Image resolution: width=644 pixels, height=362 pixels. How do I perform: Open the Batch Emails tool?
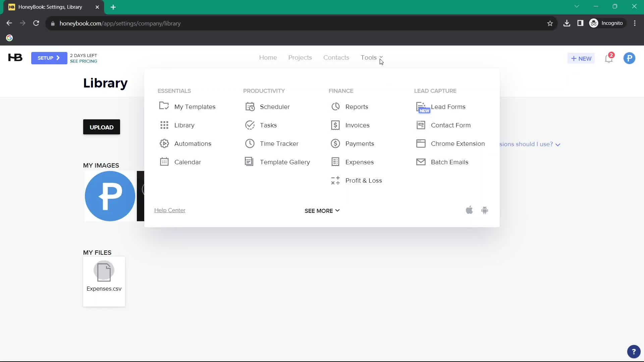click(x=449, y=162)
